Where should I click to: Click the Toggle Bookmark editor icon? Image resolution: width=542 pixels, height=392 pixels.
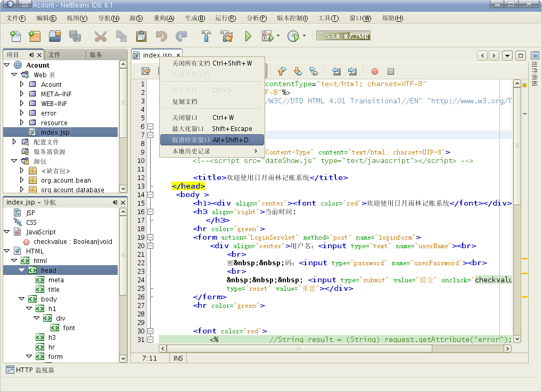[x=314, y=71]
